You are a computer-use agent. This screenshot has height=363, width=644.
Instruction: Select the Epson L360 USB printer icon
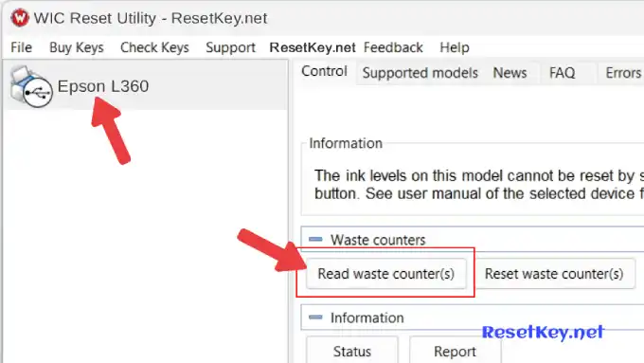click(x=31, y=87)
